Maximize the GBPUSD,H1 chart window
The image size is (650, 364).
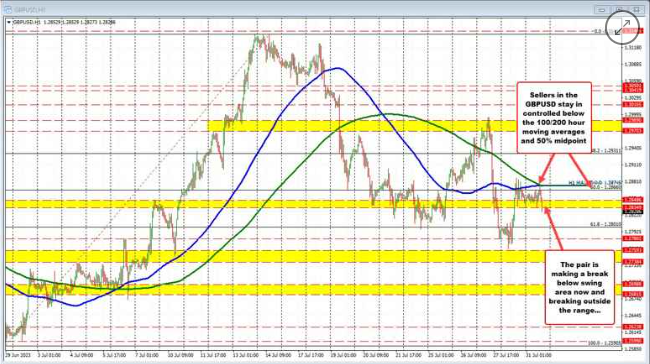(619, 10)
